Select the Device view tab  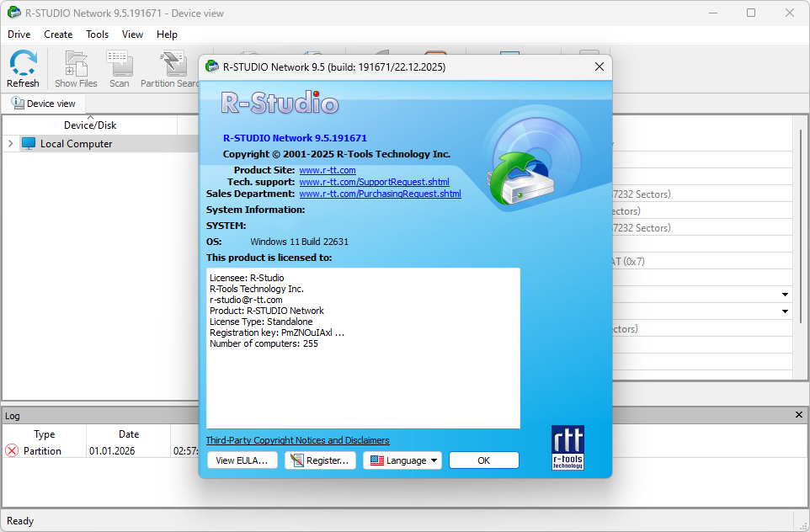44,104
